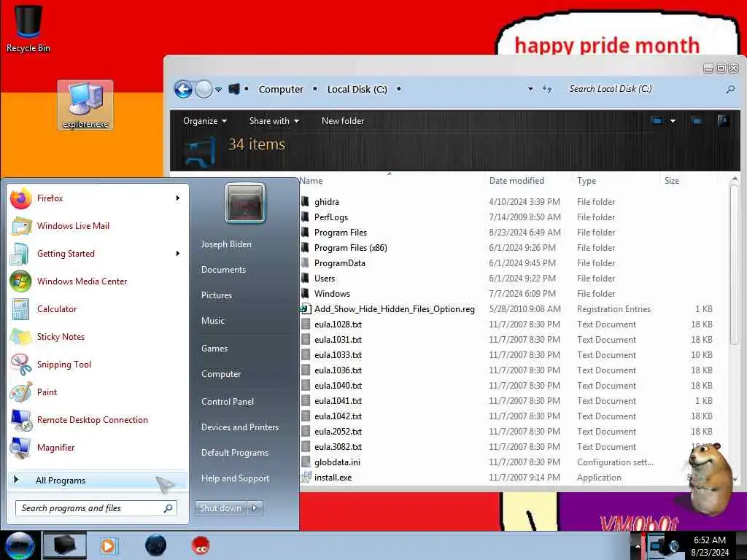Click the user account picture
The image size is (747, 560).
click(x=245, y=203)
